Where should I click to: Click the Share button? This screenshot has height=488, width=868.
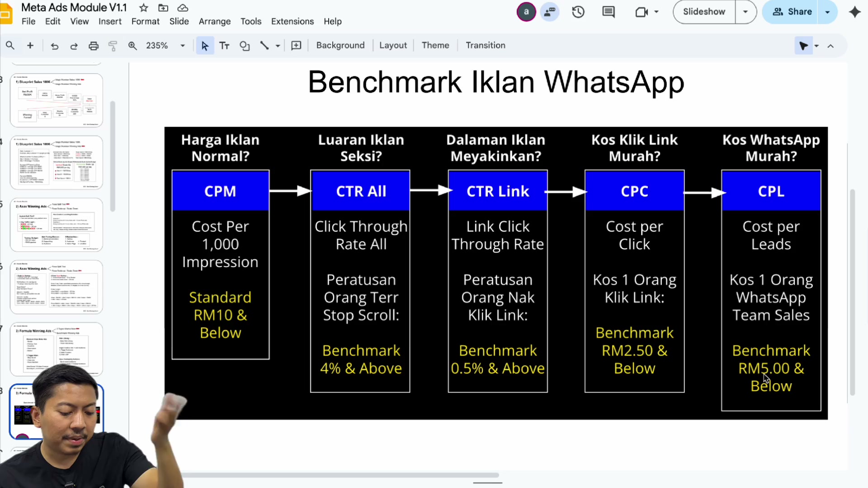[x=793, y=12]
